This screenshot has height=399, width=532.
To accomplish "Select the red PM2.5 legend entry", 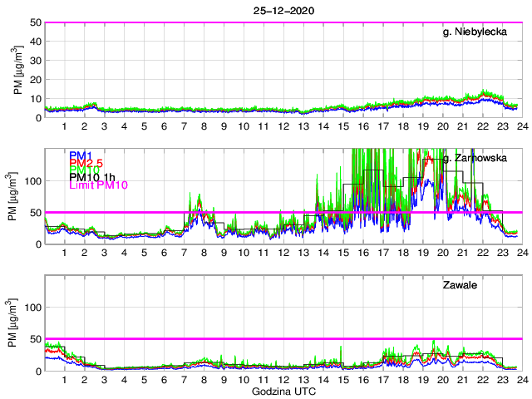I will click(x=86, y=163).
